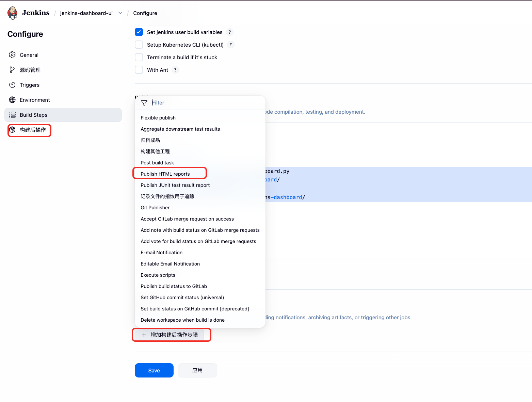Select Flexible publish from the list
This screenshot has width=532, height=402.
[200, 118]
